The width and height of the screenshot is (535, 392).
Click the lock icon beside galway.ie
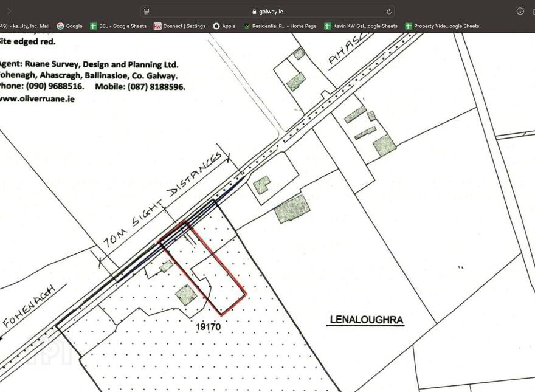(x=254, y=12)
